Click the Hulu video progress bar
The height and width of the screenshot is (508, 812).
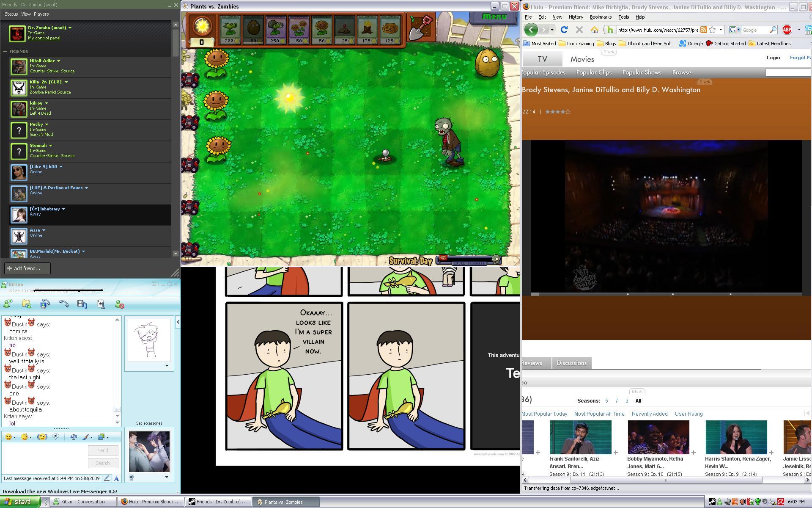pyautogui.click(x=666, y=294)
